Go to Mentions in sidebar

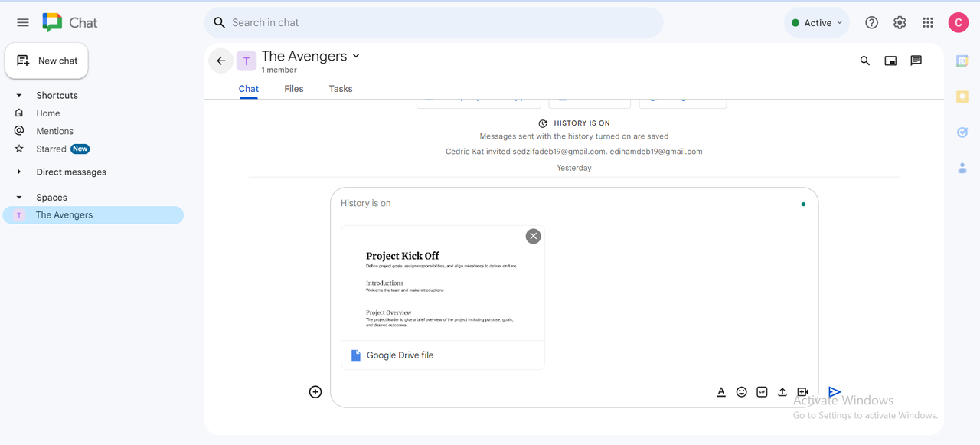point(54,131)
